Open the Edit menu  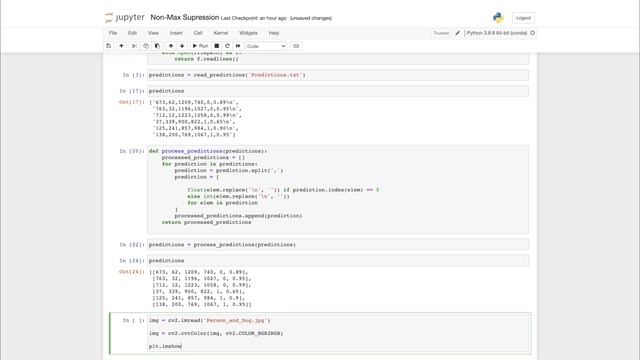pos(132,33)
